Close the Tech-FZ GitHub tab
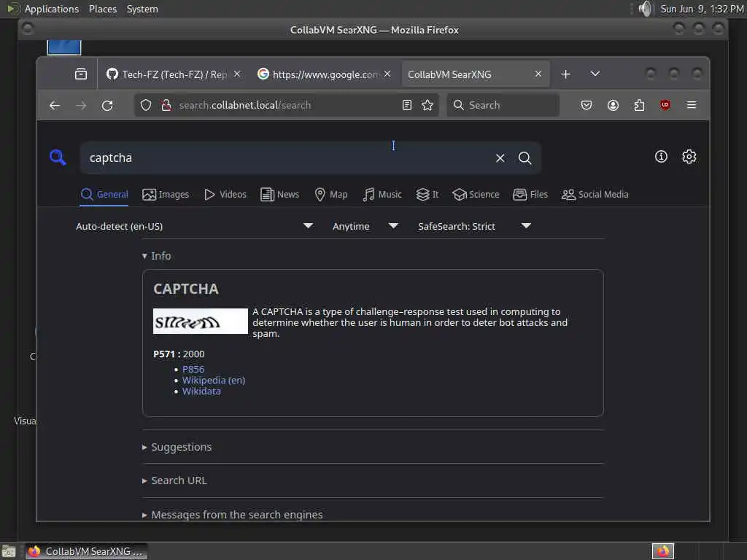 (x=237, y=74)
